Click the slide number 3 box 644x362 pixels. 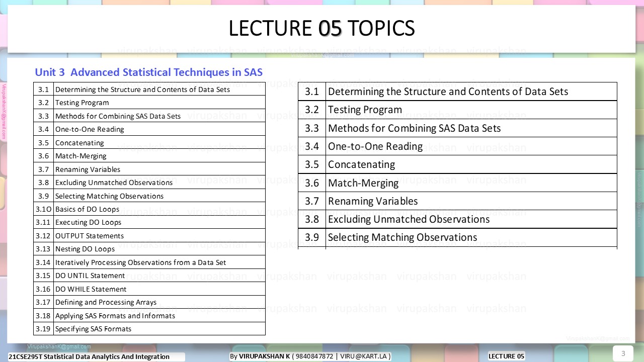[623, 353]
